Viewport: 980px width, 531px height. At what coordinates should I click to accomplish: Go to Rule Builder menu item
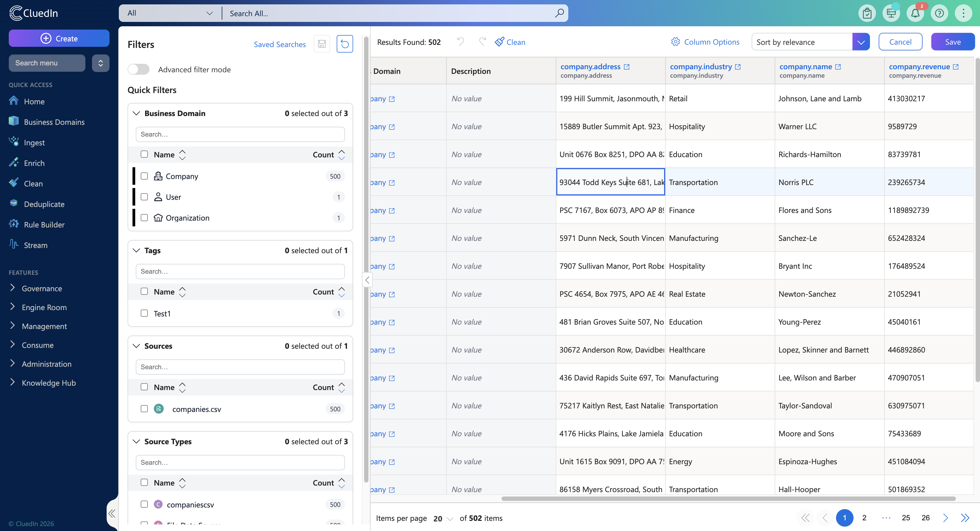[x=44, y=224]
